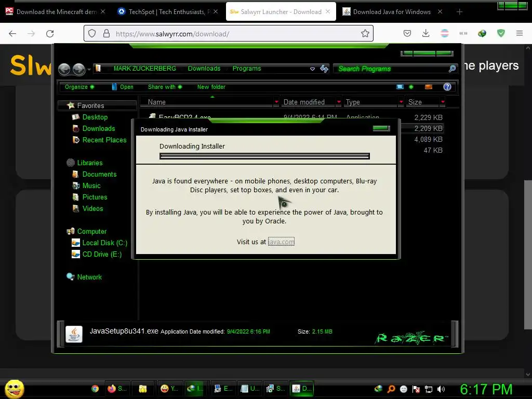The height and width of the screenshot is (399, 532).
Task: Switch to Download the Minecraft demo tab
Action: click(x=55, y=12)
